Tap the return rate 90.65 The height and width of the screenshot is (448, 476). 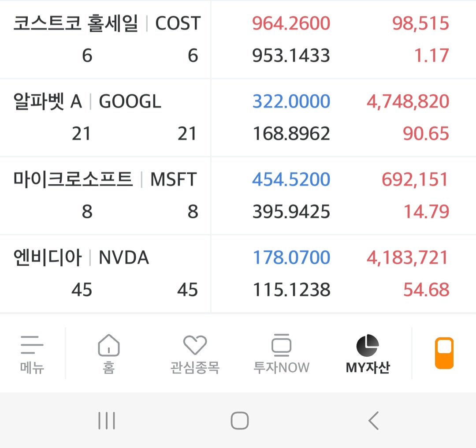(x=426, y=134)
